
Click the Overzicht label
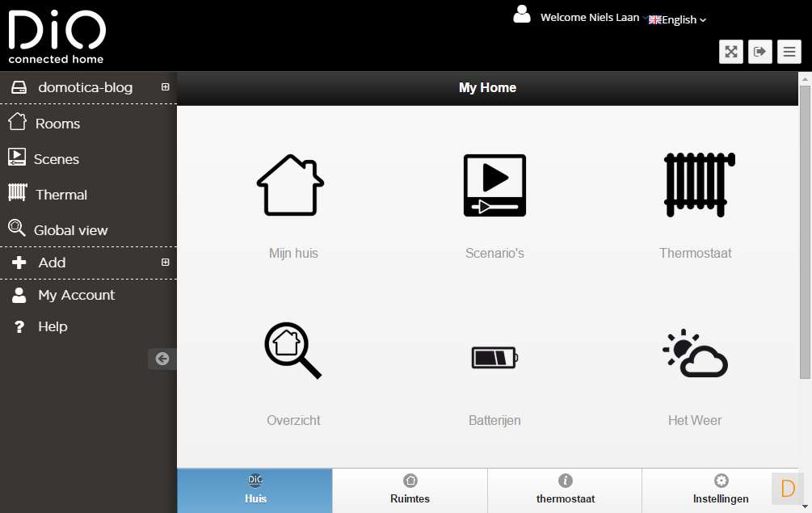pyautogui.click(x=293, y=420)
